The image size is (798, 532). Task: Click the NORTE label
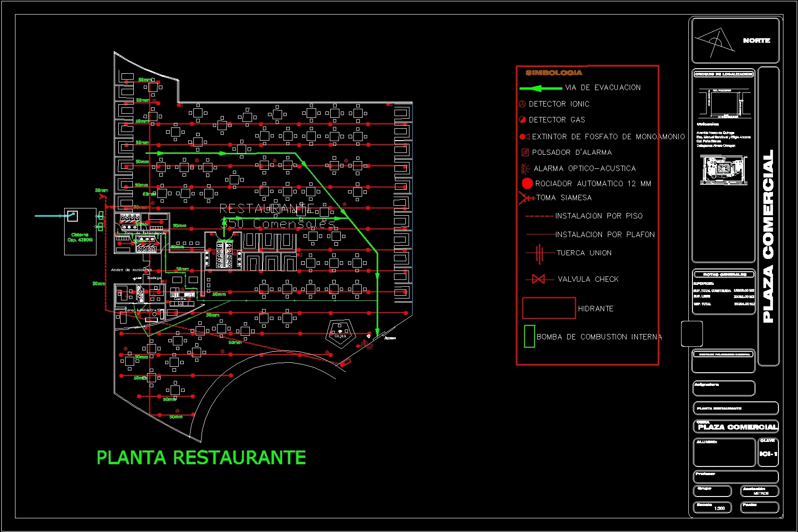click(x=757, y=41)
